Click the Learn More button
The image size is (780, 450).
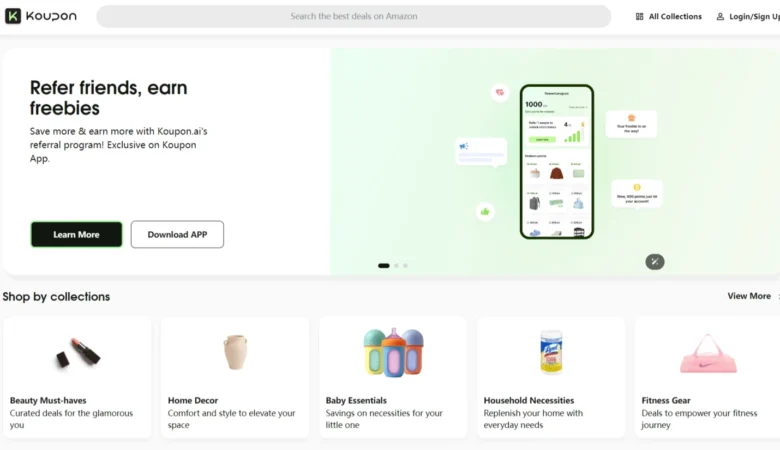(x=76, y=234)
